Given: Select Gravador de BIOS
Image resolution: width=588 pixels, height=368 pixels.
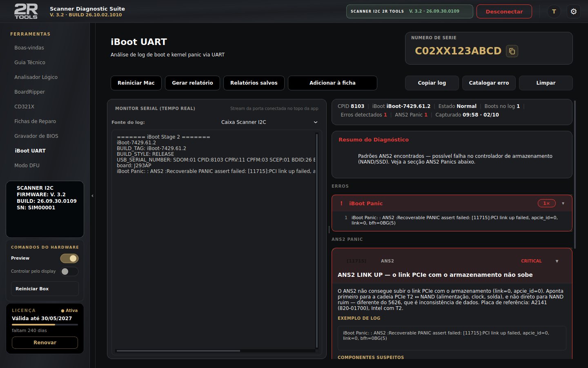Looking at the screenshot, I should coord(36,136).
